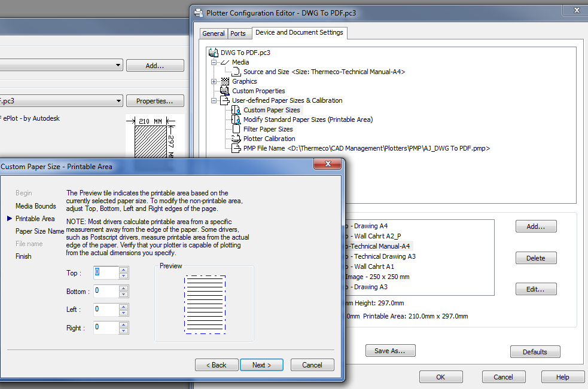Expand the Graphics tree node

[x=214, y=81]
